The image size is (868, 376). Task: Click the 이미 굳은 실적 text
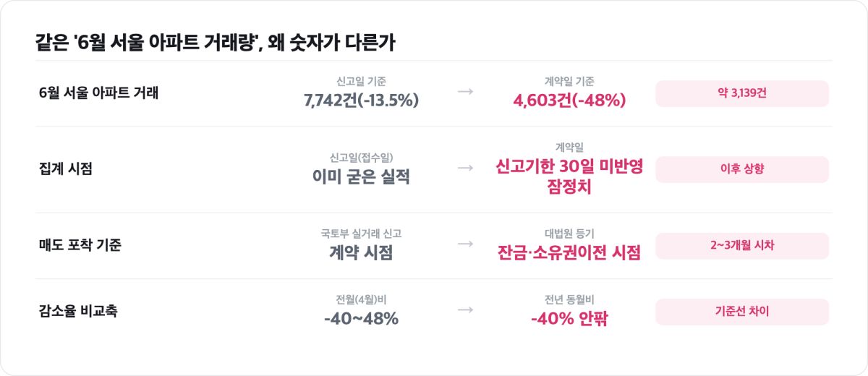tap(362, 176)
